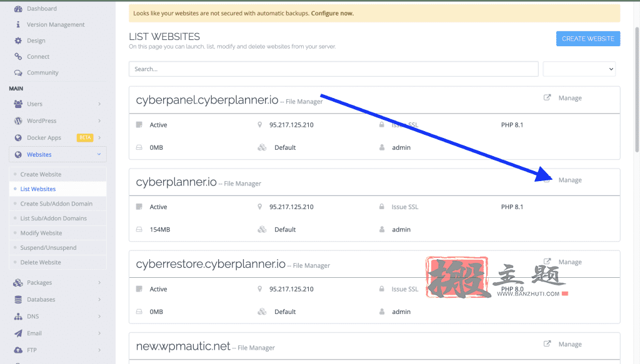Click Issue SSL for cyberplanner.io
The image size is (640, 364).
(x=405, y=207)
